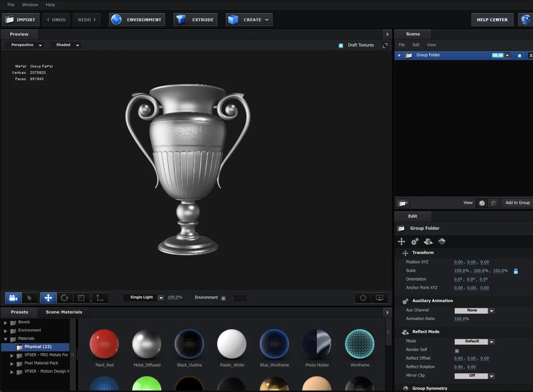Select the camera orbit tool
Viewport: 533px width, 392px height.
point(13,298)
